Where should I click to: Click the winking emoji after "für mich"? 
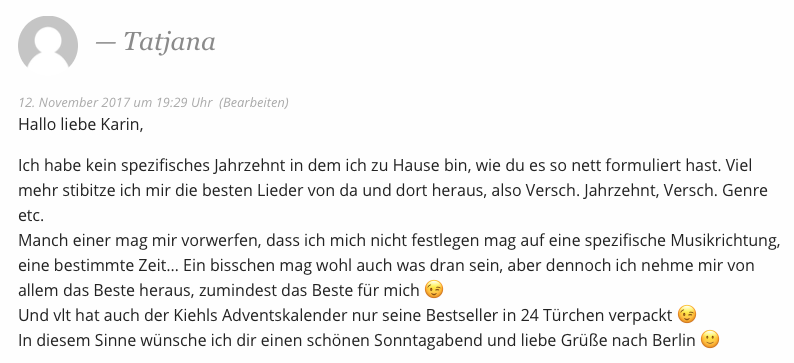(x=434, y=290)
